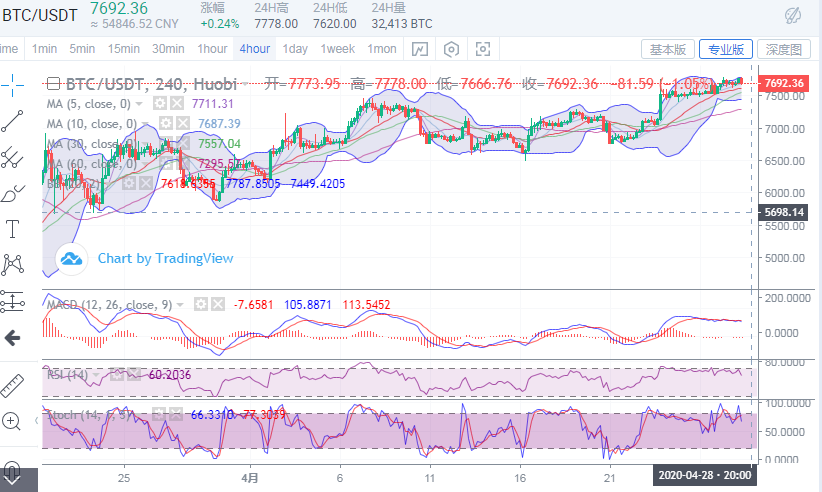Click the 32,413 BTC volume value
The image size is (822, 492).
[x=402, y=24]
